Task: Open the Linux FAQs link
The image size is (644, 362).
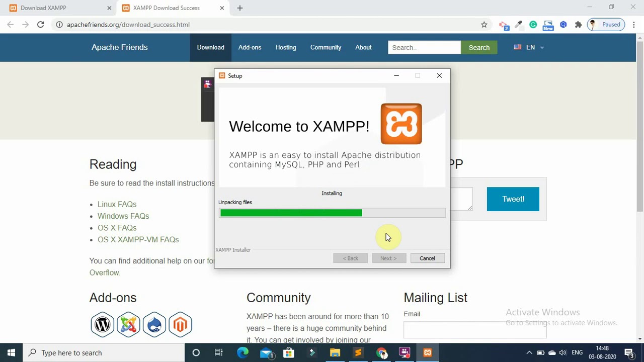Action: click(117, 204)
